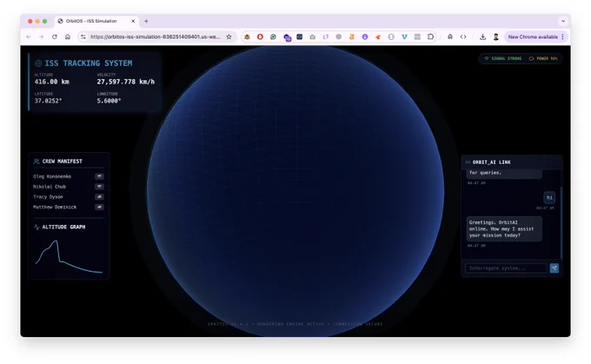Viewport: 591px width, 364px height.
Task: Open the camera extension icon
Action: (313, 36)
